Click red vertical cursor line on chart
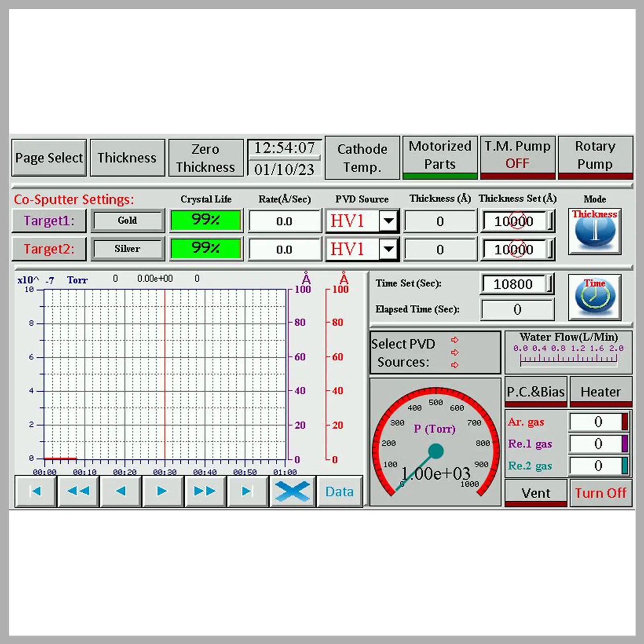 click(x=165, y=374)
